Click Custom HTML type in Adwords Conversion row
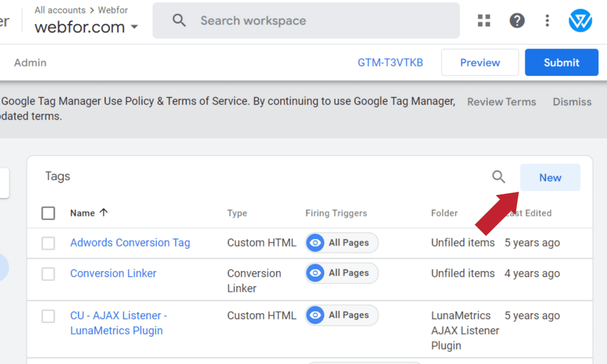Viewport: 607px width, 364px height. (x=262, y=242)
